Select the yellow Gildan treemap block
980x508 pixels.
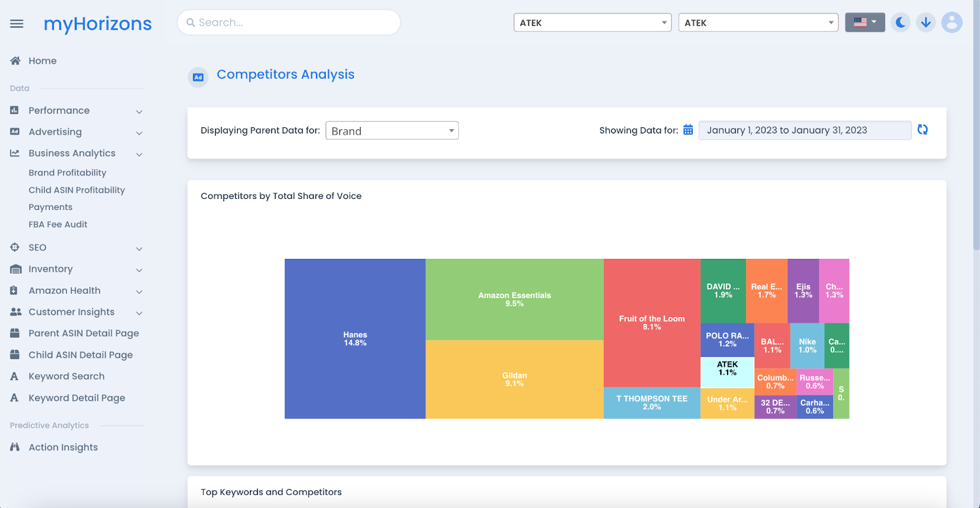(x=514, y=379)
